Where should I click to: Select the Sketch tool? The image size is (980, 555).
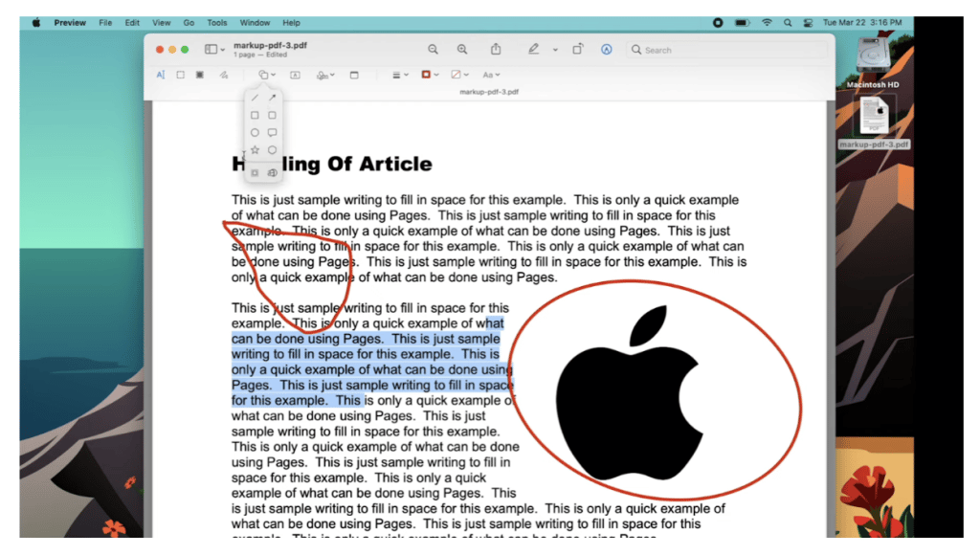tap(222, 75)
